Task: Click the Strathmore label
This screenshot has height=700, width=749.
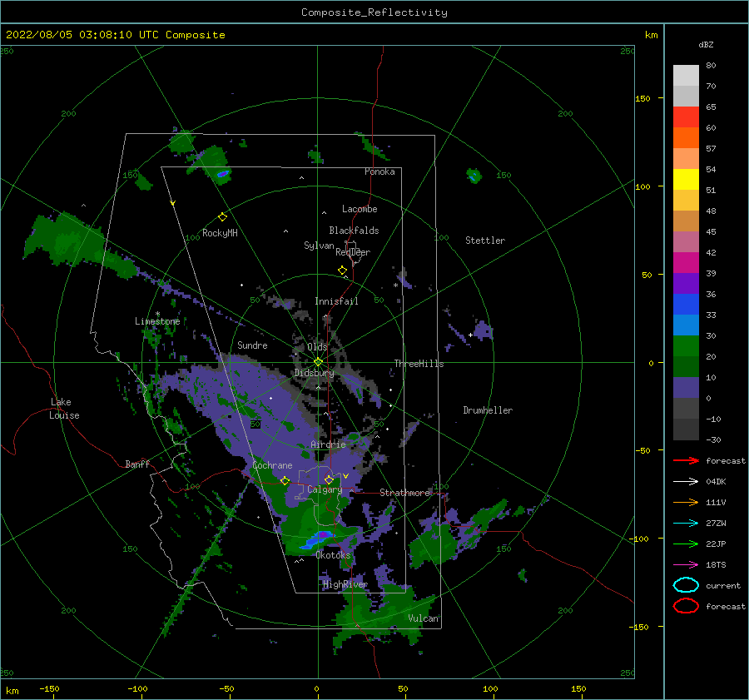Action: pyautogui.click(x=404, y=493)
